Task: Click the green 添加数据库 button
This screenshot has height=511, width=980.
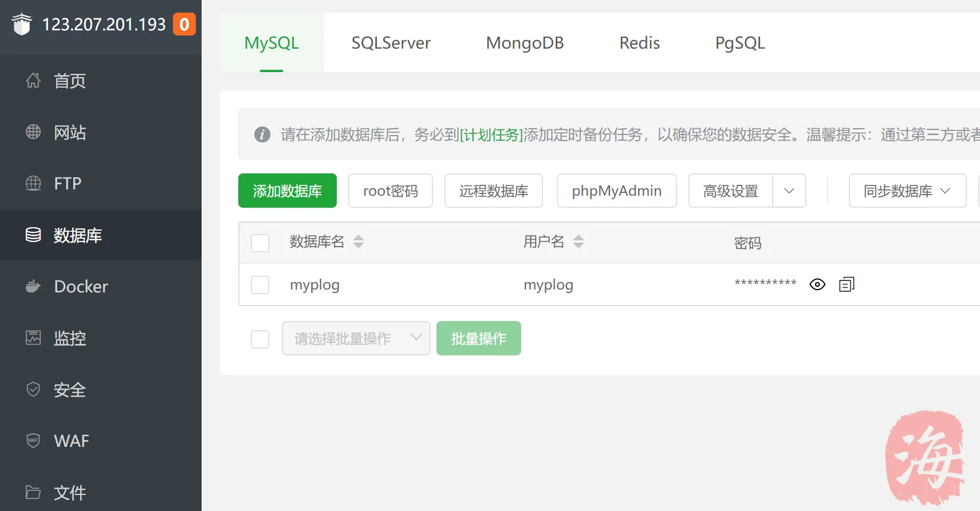Action: tap(288, 191)
